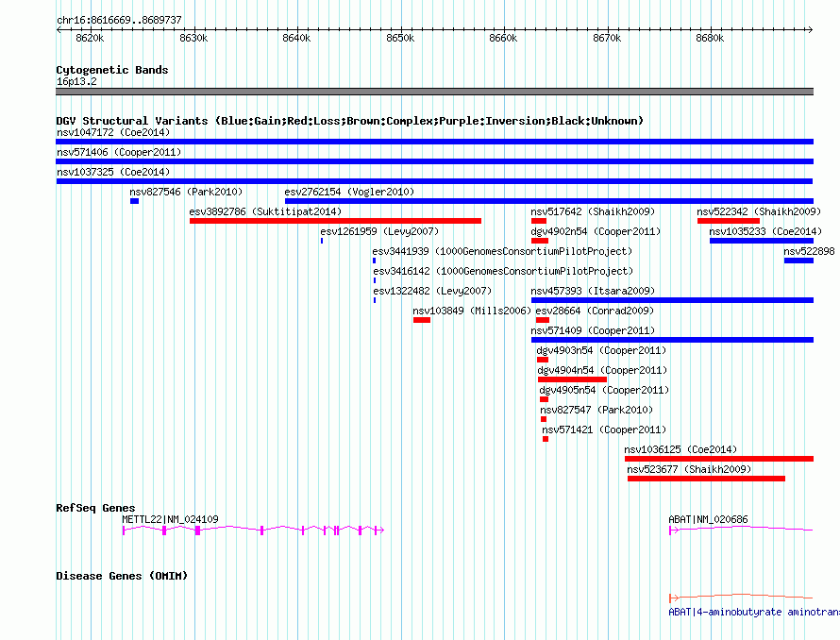Click the esv3441939 1000Genomes blue marker
The image size is (840, 640).
(x=375, y=261)
